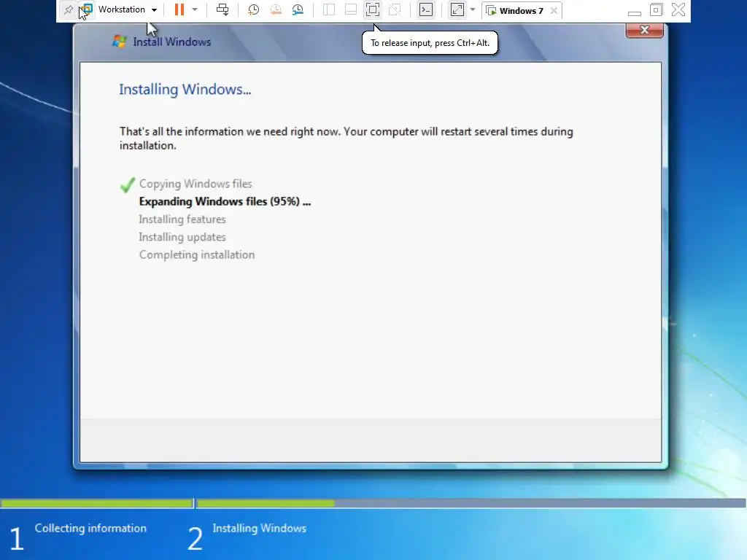Send Ctrl+Alt+Del to the virtual machine
The width and height of the screenshot is (747, 560).
coord(222,9)
